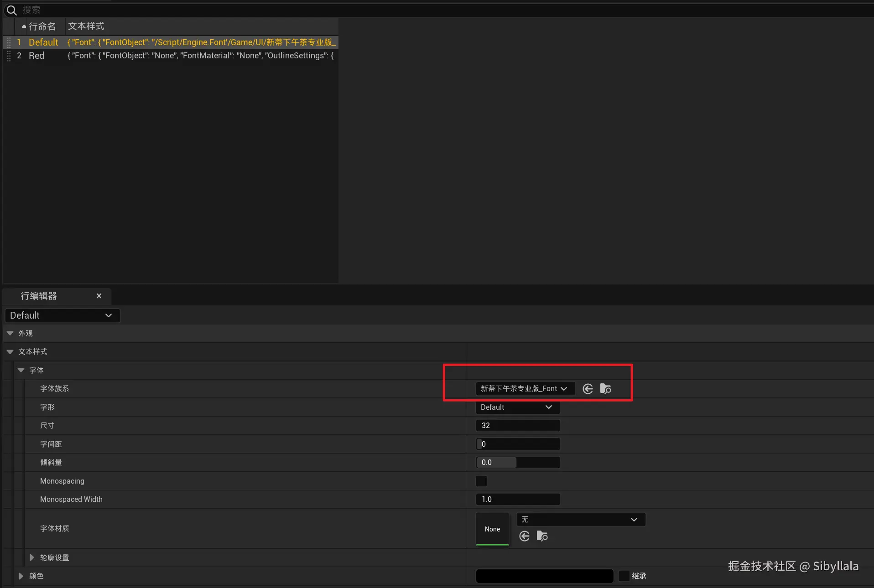Grab the drag handle of the Default row
This screenshot has height=588, width=874.
pos(9,42)
